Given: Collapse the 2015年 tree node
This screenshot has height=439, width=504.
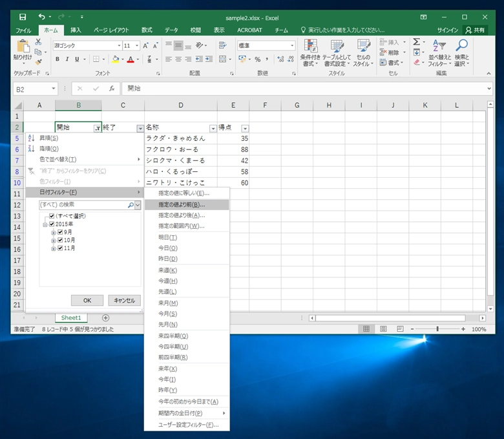Looking at the screenshot, I should [45, 224].
